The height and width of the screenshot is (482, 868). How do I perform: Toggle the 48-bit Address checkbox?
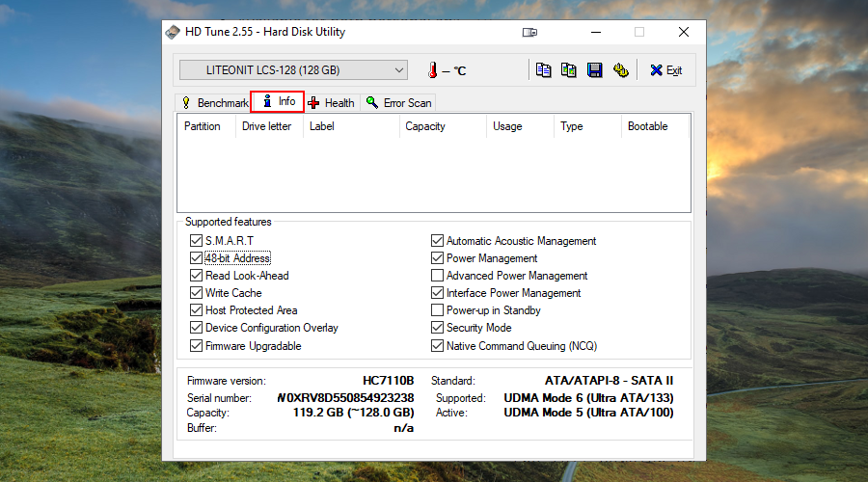(196, 258)
